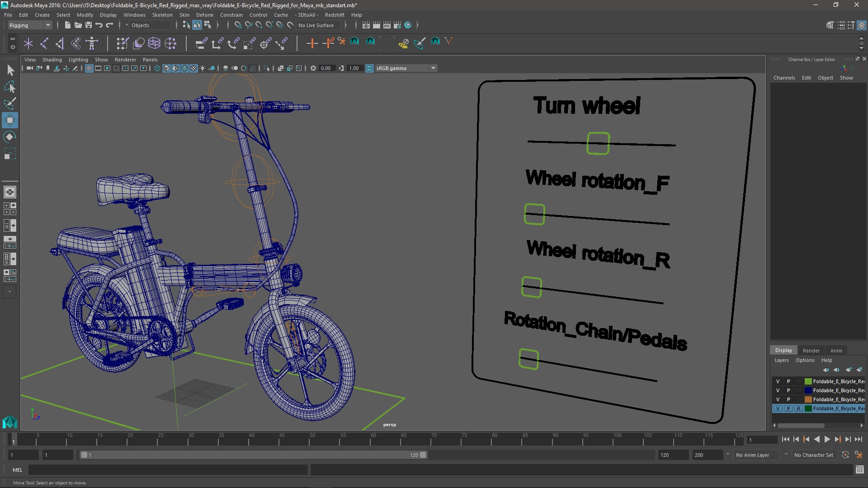Open the sRGB gamma view transform dropdown
Screen dimensions: 868x488
click(x=406, y=68)
